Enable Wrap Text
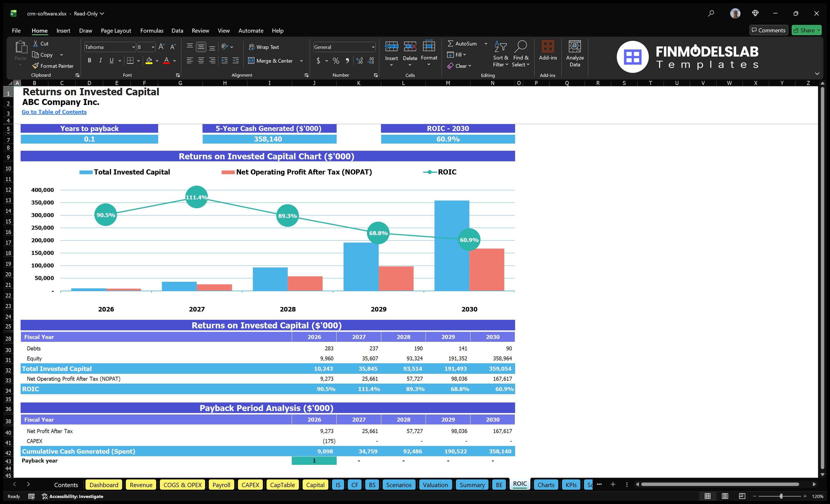The height and width of the screenshot is (504, 830). [x=264, y=47]
